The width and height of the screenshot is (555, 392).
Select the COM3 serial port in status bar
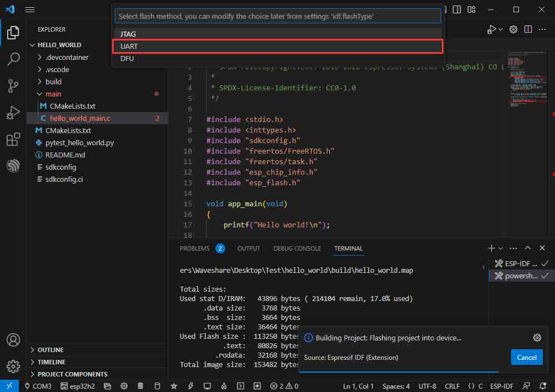tap(38, 386)
